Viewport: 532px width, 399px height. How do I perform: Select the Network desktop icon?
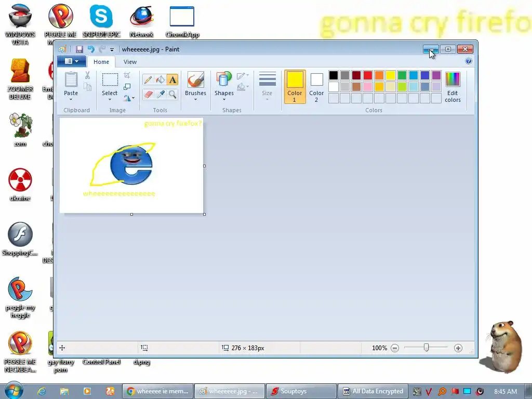click(141, 21)
